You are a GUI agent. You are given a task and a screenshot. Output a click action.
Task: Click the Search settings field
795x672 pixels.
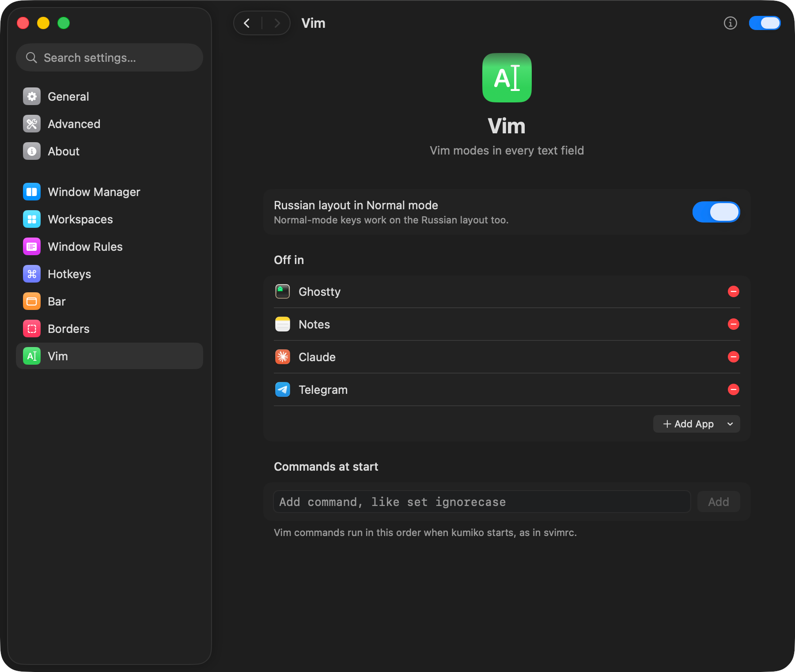click(110, 58)
